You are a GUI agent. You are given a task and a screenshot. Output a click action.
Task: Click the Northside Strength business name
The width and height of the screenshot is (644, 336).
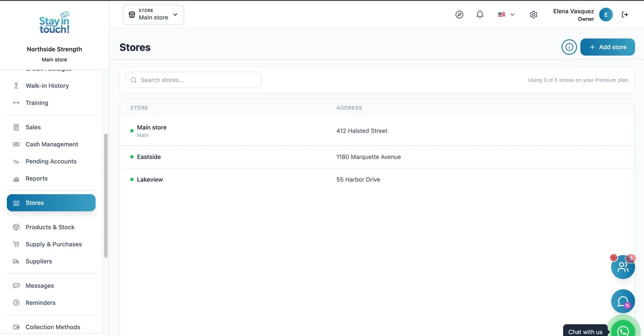pos(54,49)
